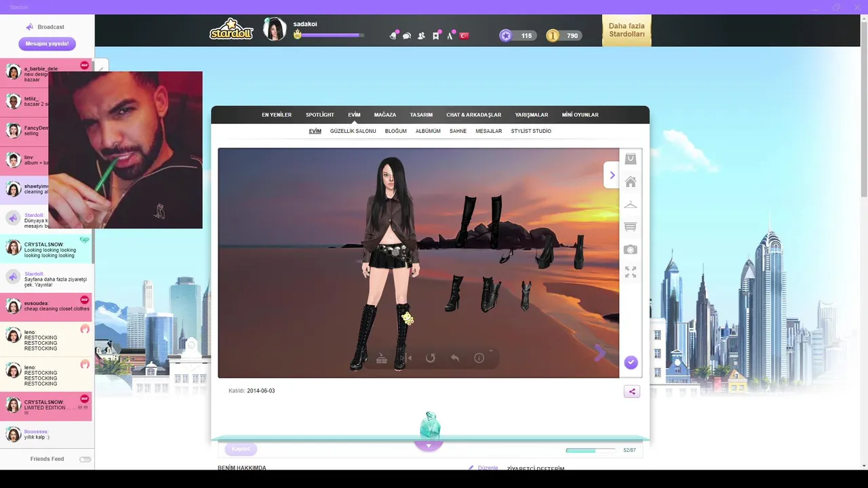Click Daha fazla Stardolları button
This screenshot has height=488, width=868.
(x=627, y=30)
